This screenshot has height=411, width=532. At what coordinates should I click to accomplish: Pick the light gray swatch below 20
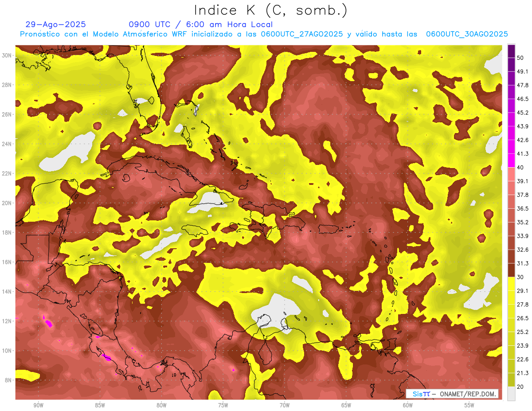511,394
